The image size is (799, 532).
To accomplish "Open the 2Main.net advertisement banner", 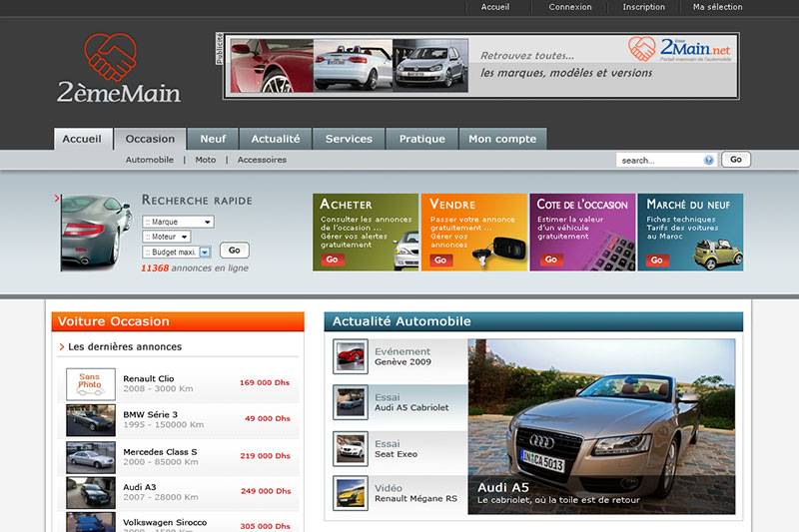I will click(481, 66).
